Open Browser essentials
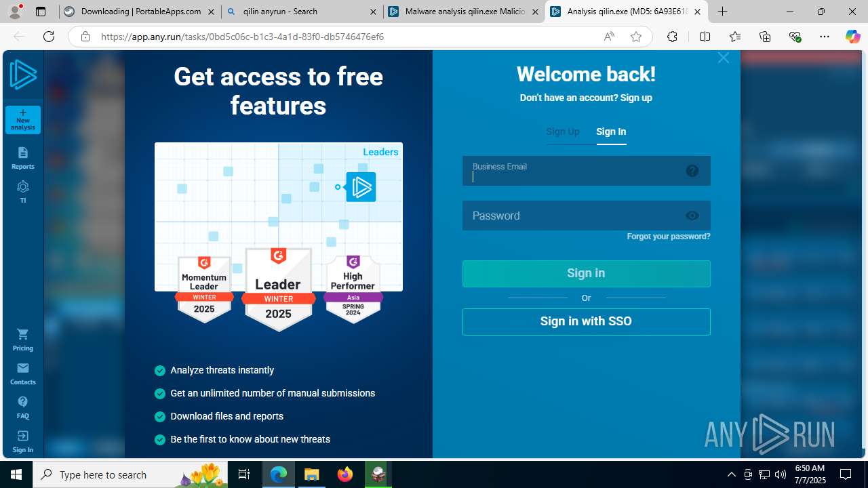Image resolution: width=868 pixels, height=488 pixels. (x=795, y=37)
